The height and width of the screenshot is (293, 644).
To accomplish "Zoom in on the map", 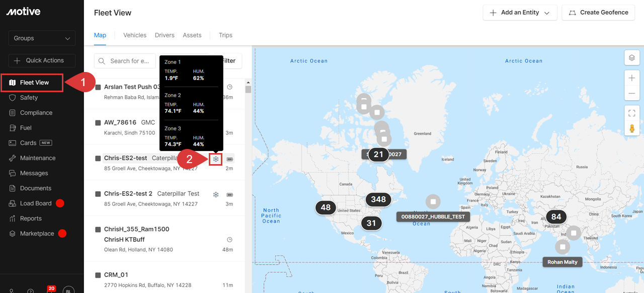I will (x=632, y=78).
